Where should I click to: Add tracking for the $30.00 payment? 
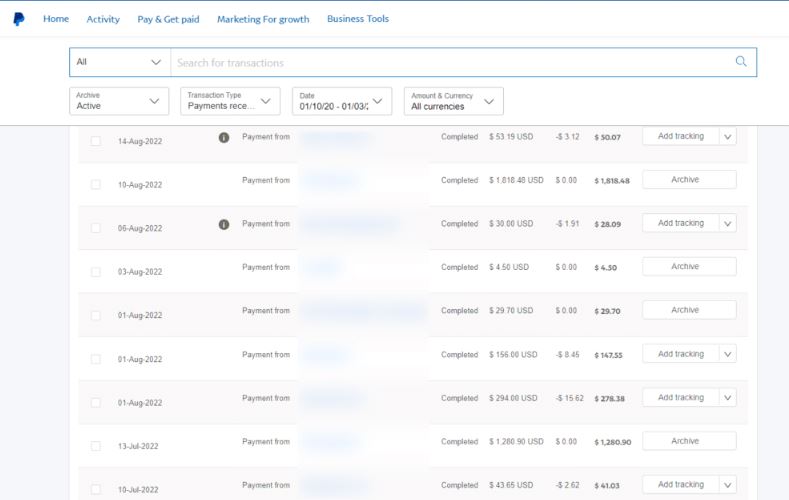[x=681, y=223]
